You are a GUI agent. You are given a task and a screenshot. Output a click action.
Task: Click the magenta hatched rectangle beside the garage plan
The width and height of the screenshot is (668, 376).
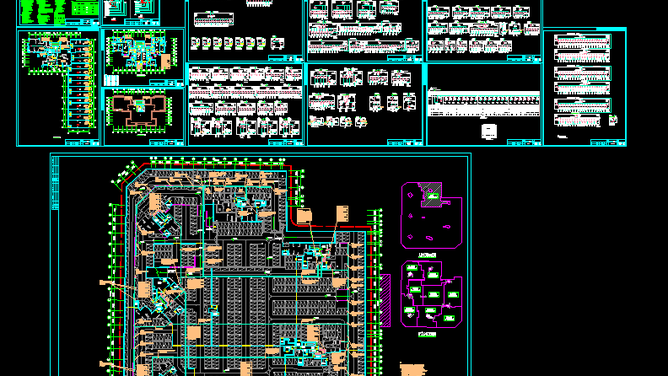[386, 301]
